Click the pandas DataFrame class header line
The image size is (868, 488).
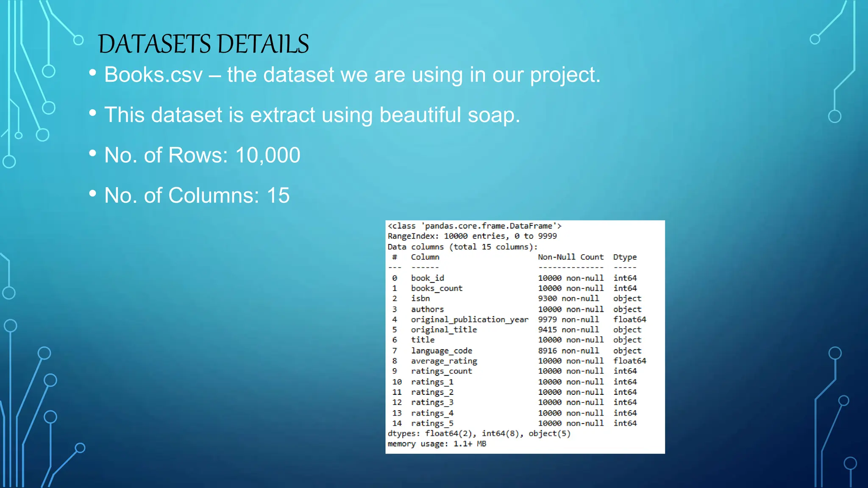(474, 226)
